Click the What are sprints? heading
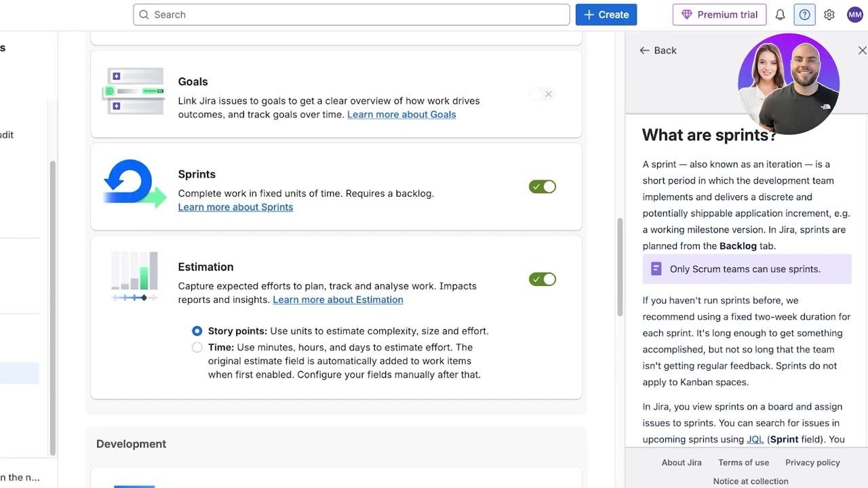The image size is (868, 488). tap(709, 135)
